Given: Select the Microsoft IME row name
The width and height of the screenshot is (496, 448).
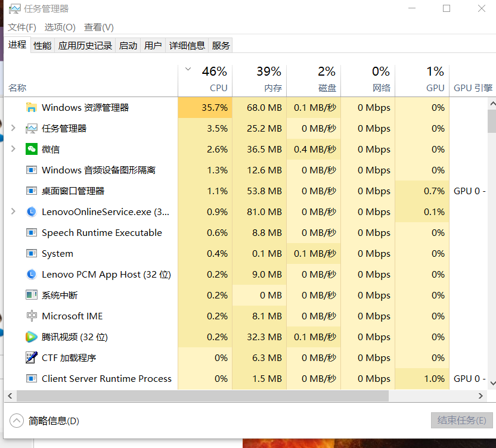Looking at the screenshot, I should coord(72,316).
